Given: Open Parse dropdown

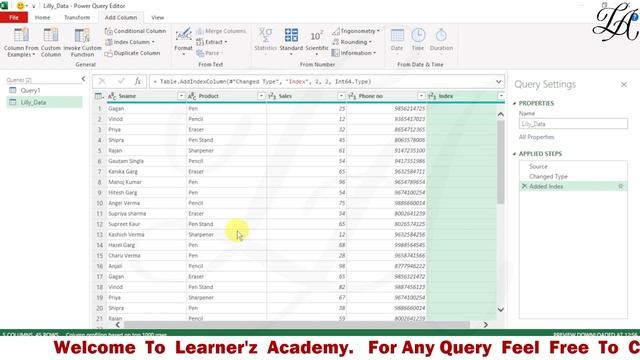Looking at the screenshot, I should pos(209,53).
